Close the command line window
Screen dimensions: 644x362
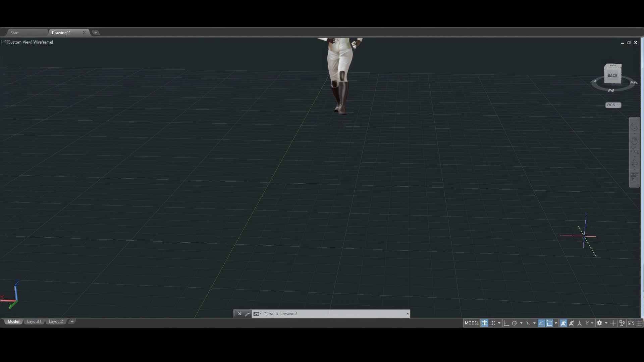(240, 314)
